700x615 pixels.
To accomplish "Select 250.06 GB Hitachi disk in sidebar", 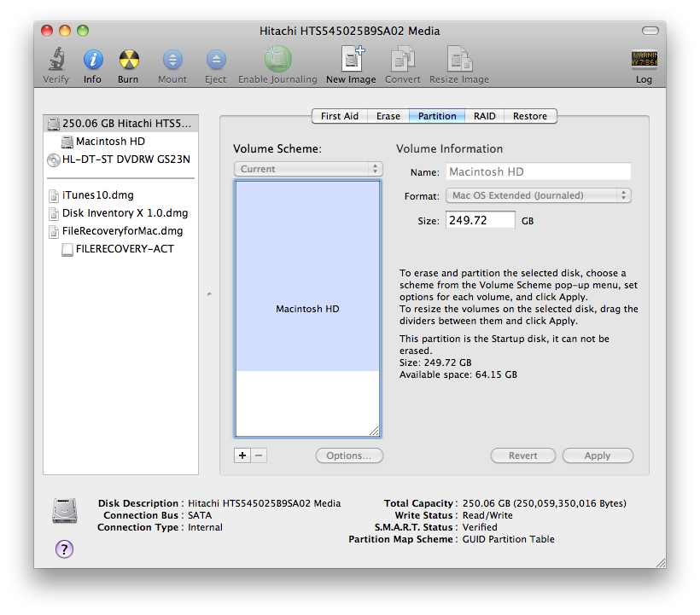I will 120,123.
